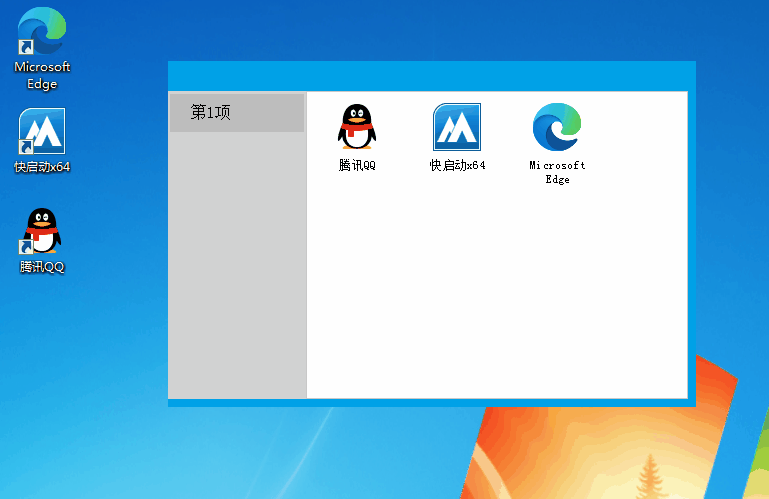Click the 腾讯QQ label text in the panel
The image size is (769, 499).
point(357,165)
